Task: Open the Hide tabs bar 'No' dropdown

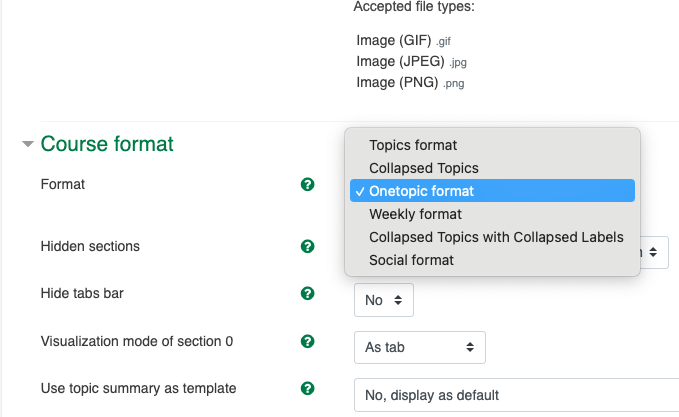Action: tap(383, 300)
